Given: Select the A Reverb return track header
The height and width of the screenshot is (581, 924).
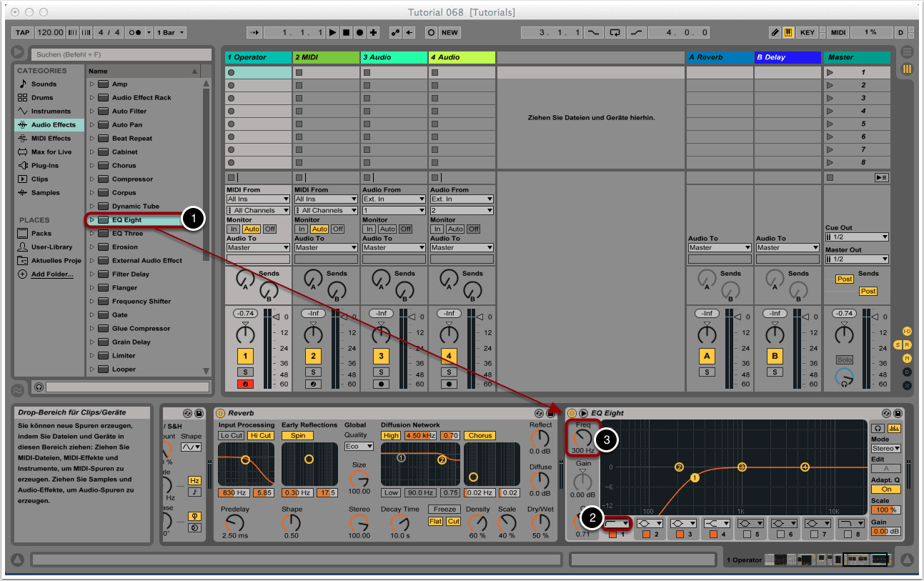Looking at the screenshot, I should (x=719, y=57).
